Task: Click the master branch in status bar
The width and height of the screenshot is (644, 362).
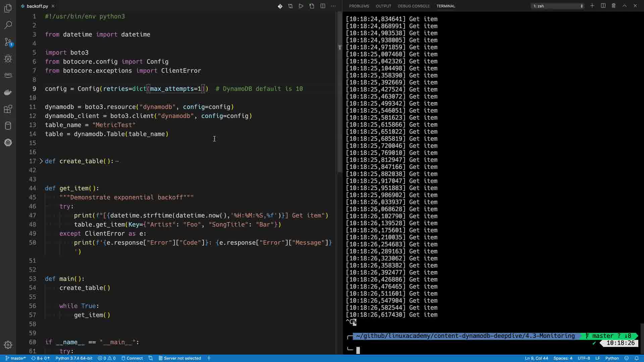Action: coord(16,358)
